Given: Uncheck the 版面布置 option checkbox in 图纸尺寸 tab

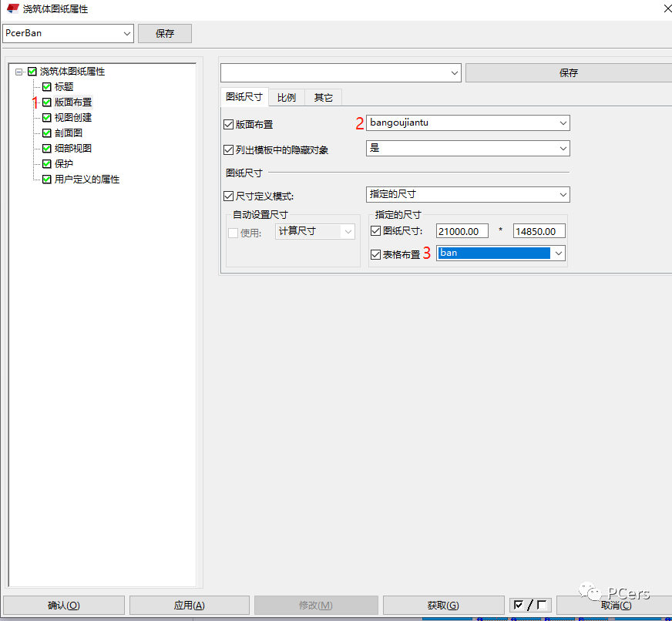Looking at the screenshot, I should (228, 124).
